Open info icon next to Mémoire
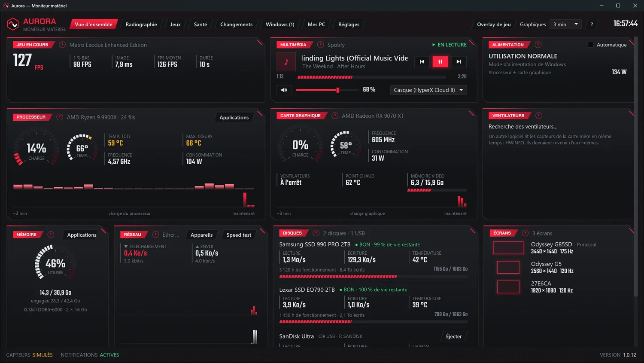 [51, 235]
